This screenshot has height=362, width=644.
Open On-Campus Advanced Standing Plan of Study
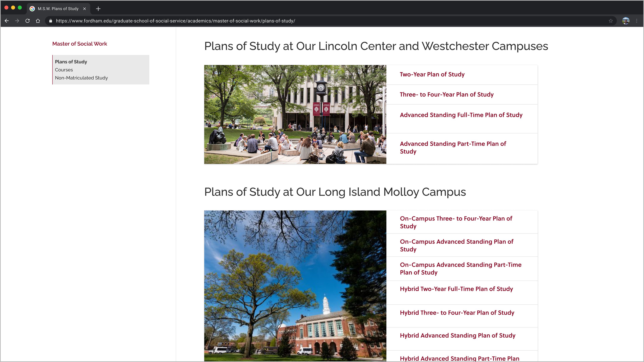click(457, 245)
